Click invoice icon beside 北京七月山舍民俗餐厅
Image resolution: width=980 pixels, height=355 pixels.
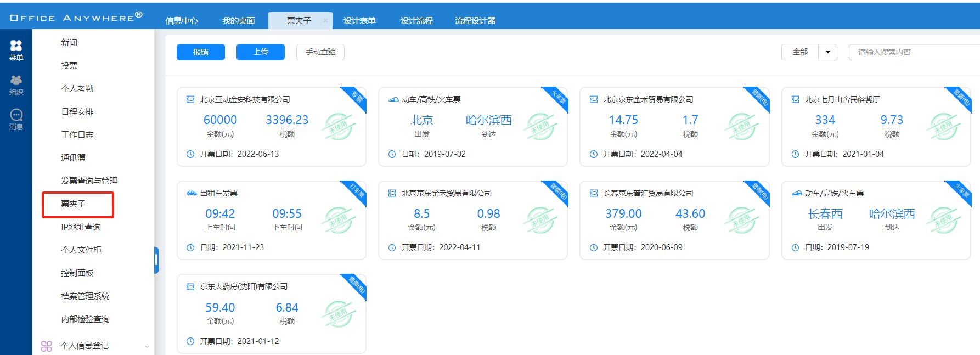pyautogui.click(x=795, y=99)
